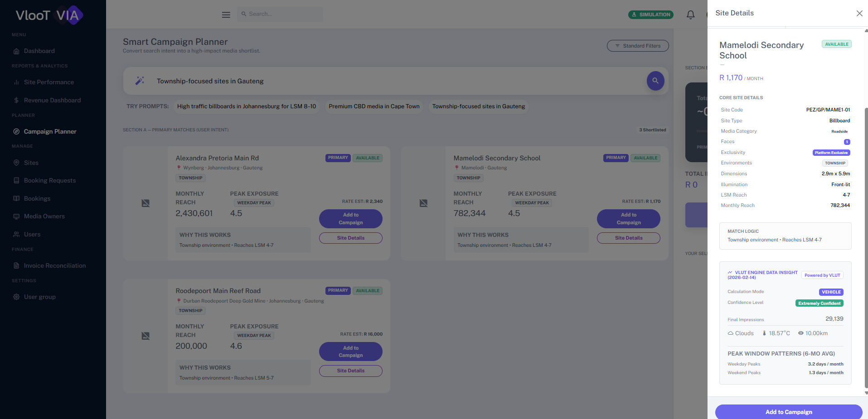The width and height of the screenshot is (868, 419).
Task: Navigate to Booking Requests
Action: (x=49, y=181)
